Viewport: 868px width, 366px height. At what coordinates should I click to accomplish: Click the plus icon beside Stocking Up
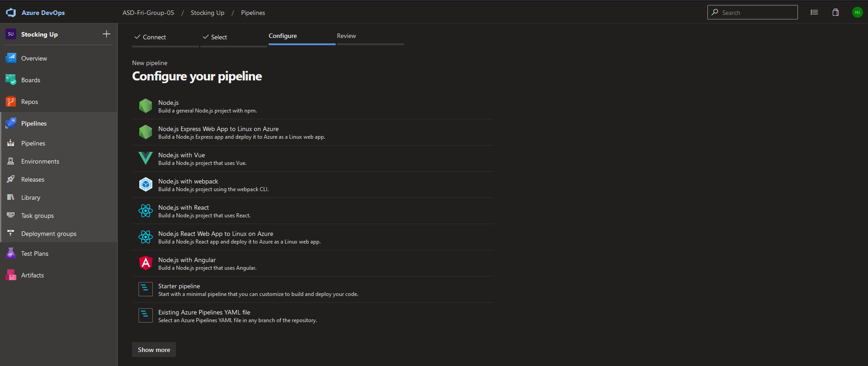coord(106,34)
